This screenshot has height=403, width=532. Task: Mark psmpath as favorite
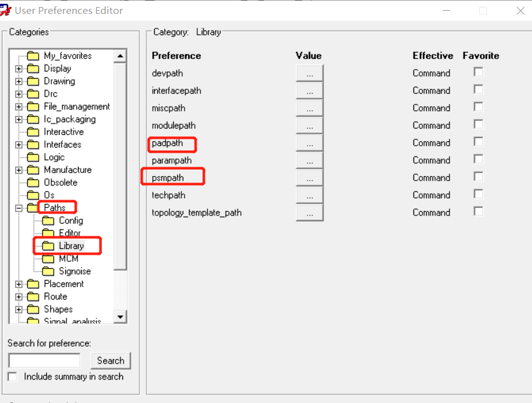pyautogui.click(x=478, y=177)
